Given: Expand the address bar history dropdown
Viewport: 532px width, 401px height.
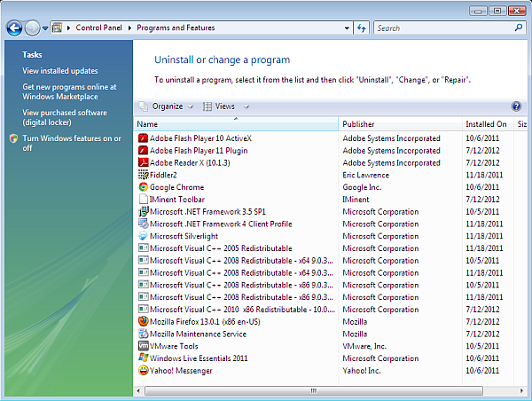Looking at the screenshot, I should 347,28.
